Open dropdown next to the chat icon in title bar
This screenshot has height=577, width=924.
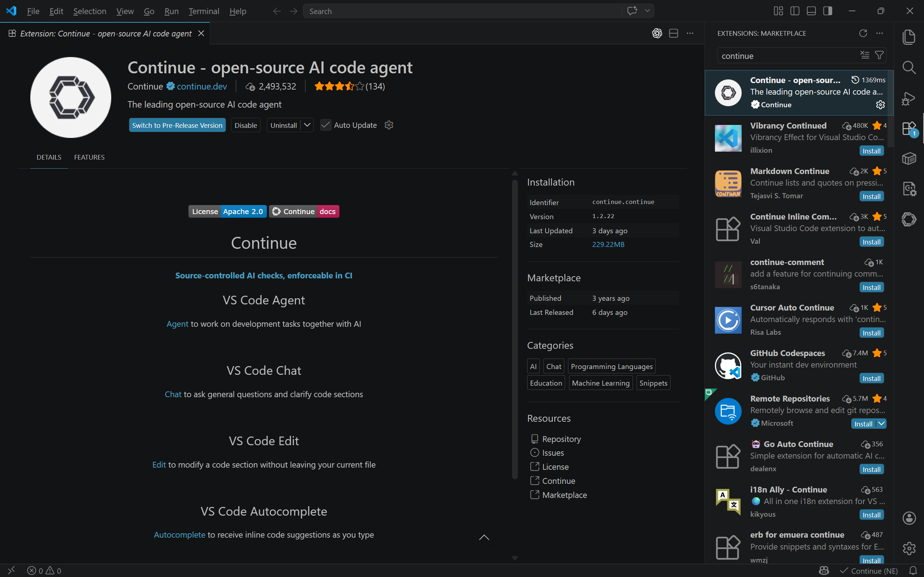pos(647,11)
